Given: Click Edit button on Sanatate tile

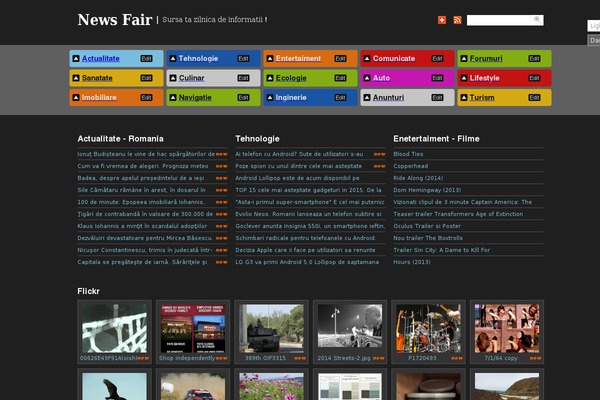Looking at the screenshot, I should pyautogui.click(x=146, y=78).
